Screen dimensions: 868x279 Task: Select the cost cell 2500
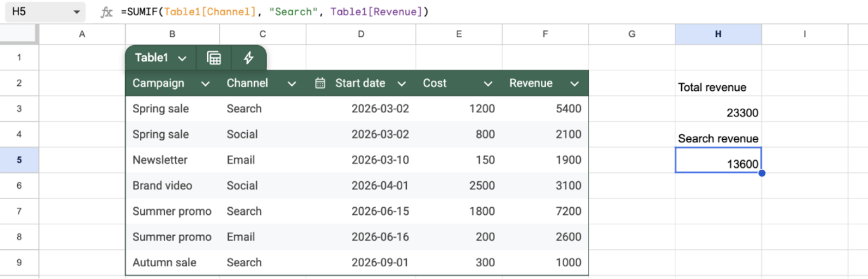[x=459, y=186]
